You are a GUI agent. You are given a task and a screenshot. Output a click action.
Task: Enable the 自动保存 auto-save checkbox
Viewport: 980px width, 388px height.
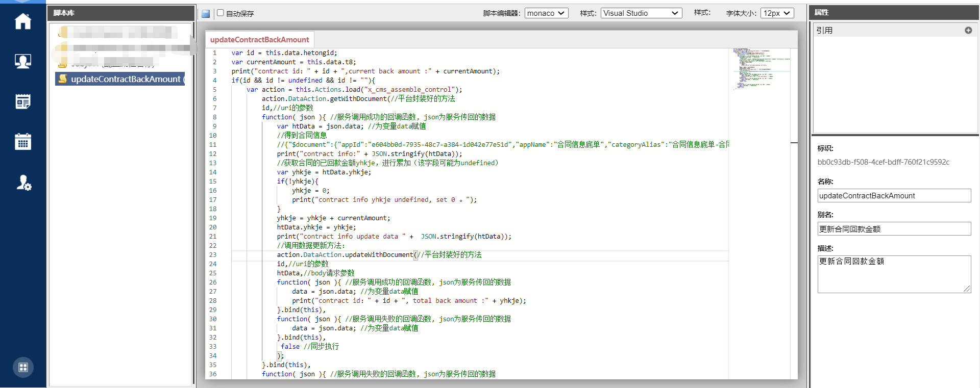(x=220, y=13)
